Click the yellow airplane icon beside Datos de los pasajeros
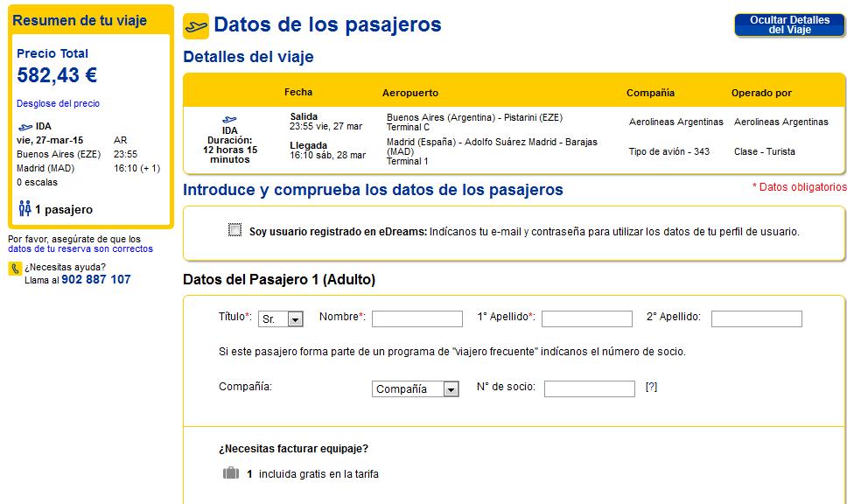The height and width of the screenshot is (504, 847). [x=196, y=26]
